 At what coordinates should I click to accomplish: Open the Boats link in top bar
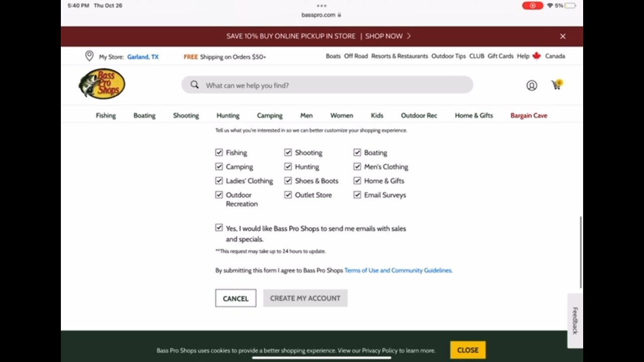click(333, 56)
